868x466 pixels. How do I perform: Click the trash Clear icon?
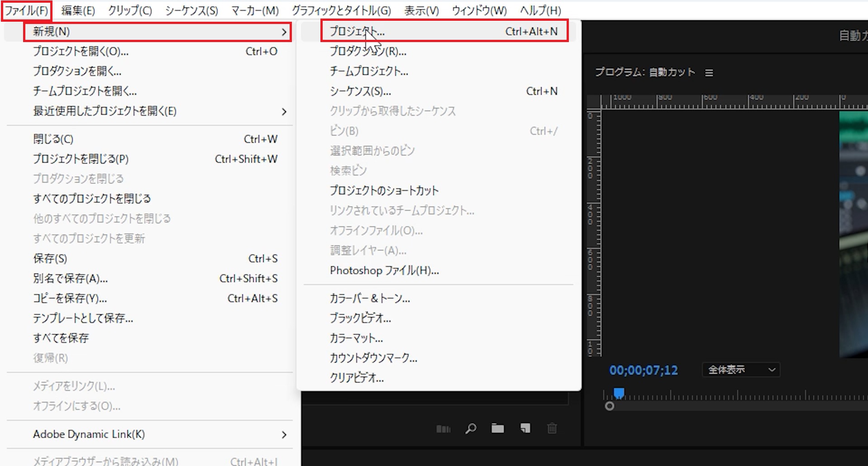(552, 428)
